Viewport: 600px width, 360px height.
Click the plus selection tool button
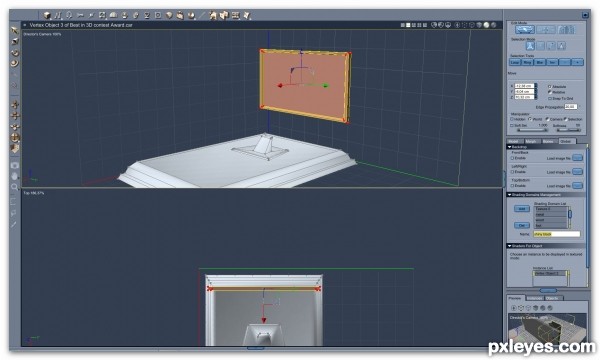click(x=577, y=62)
